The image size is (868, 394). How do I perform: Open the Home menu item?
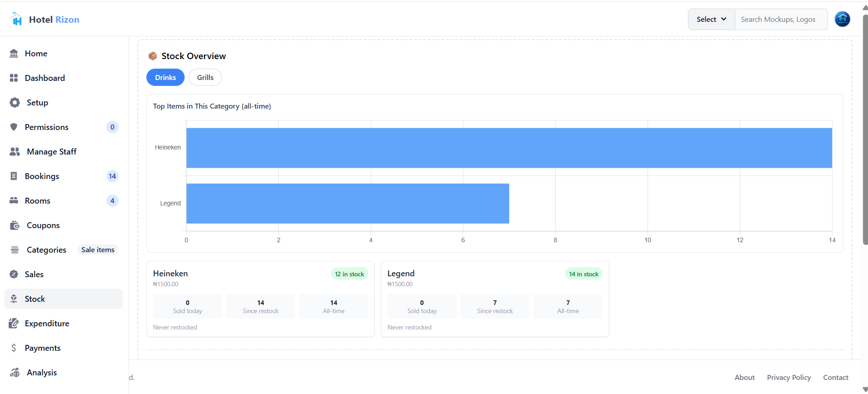tap(64, 54)
